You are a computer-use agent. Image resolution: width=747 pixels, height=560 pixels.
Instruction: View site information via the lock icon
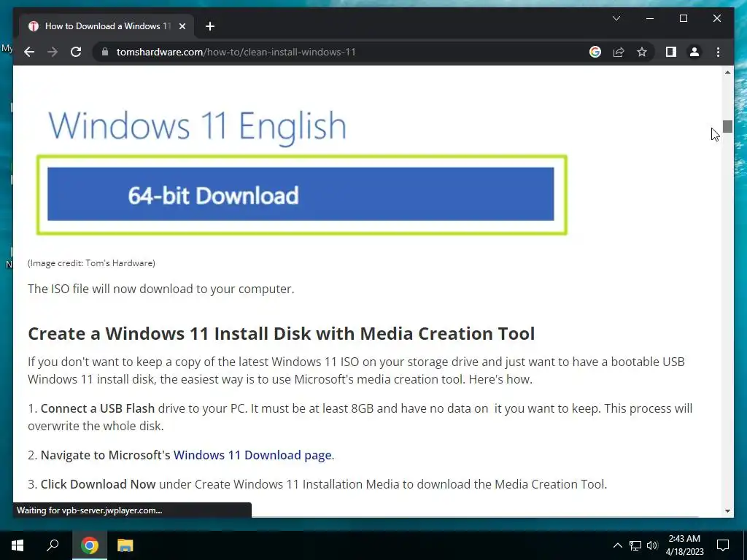105,52
